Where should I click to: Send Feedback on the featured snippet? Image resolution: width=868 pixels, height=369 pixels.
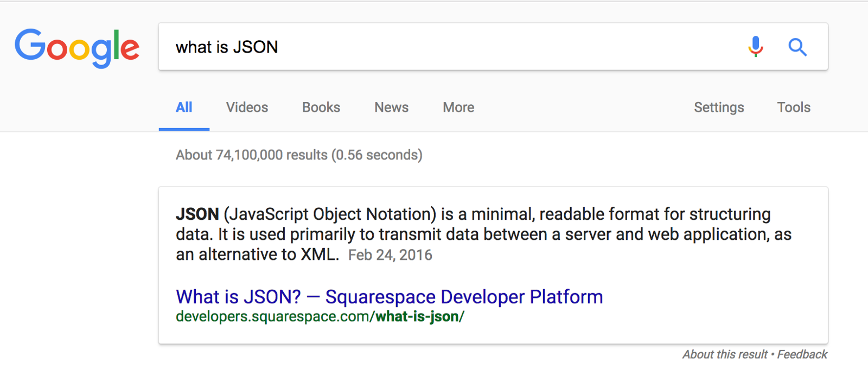tap(802, 354)
